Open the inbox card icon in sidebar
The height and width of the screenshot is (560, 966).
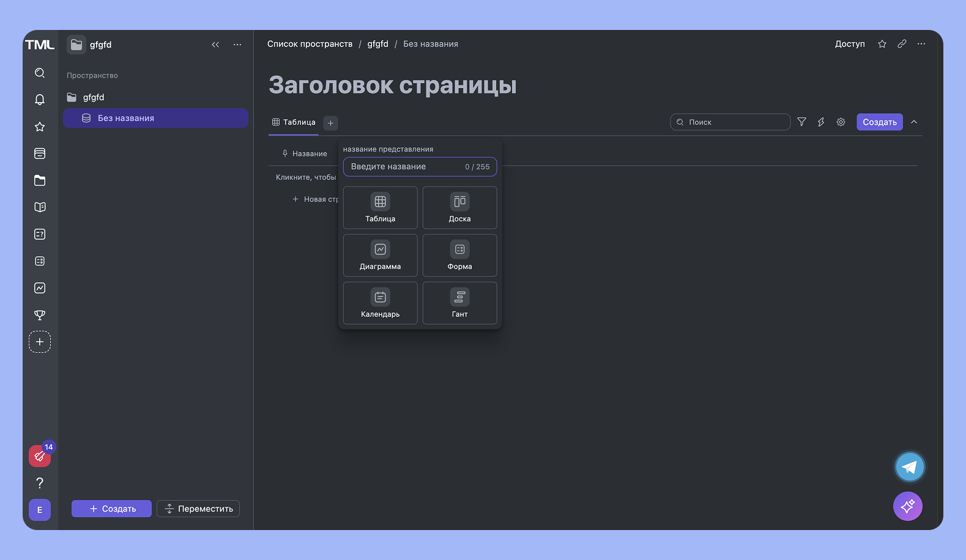(x=40, y=153)
